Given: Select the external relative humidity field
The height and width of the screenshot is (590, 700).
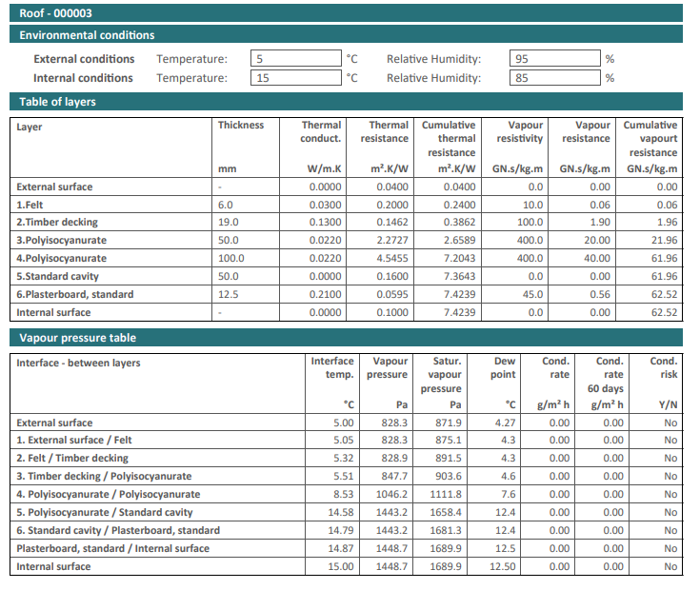Looking at the screenshot, I should tap(554, 59).
